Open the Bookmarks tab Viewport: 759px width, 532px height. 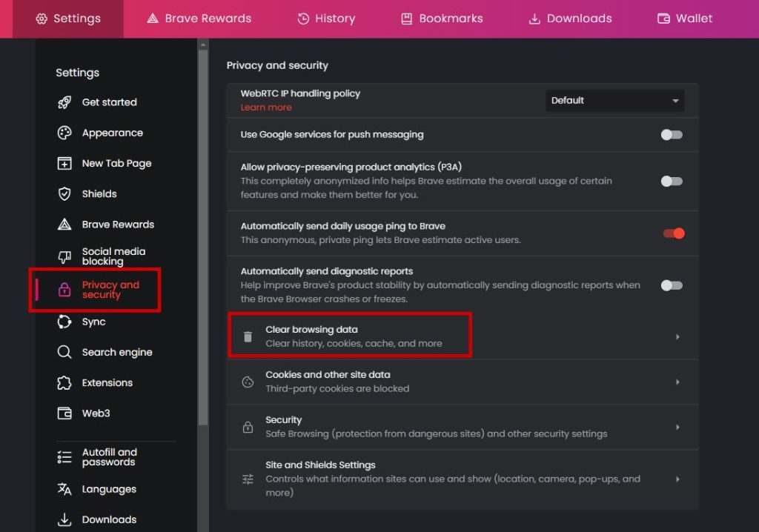[x=442, y=19]
